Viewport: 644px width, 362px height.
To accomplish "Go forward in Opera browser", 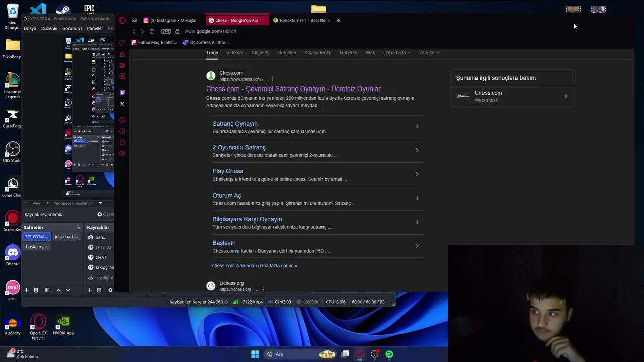I will [143, 31].
